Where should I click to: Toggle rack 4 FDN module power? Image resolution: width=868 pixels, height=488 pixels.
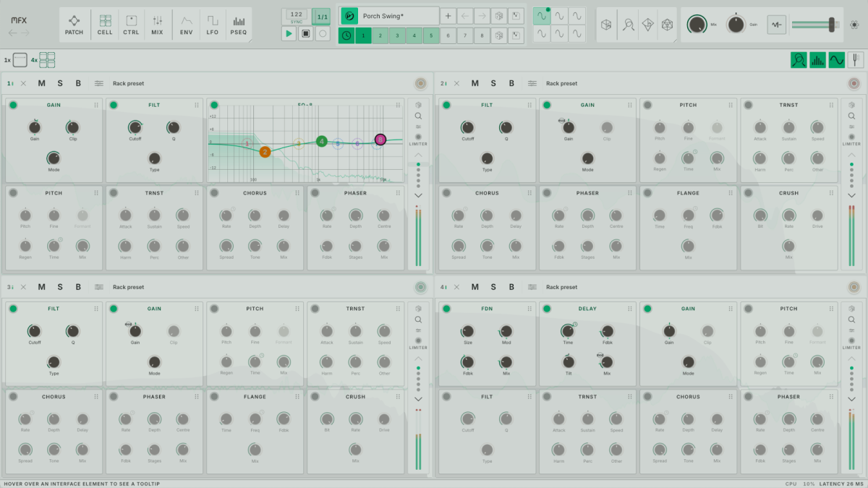(446, 309)
